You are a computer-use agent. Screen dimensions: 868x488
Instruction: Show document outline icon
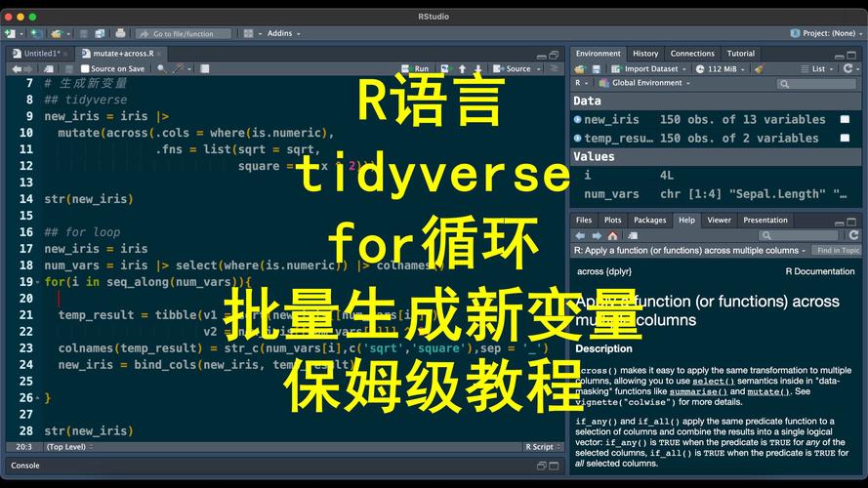point(554,68)
